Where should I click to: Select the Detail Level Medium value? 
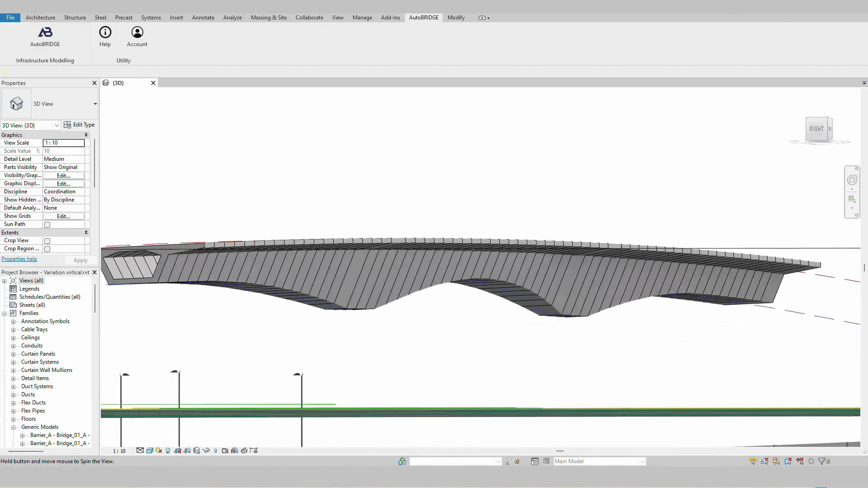[x=64, y=159]
